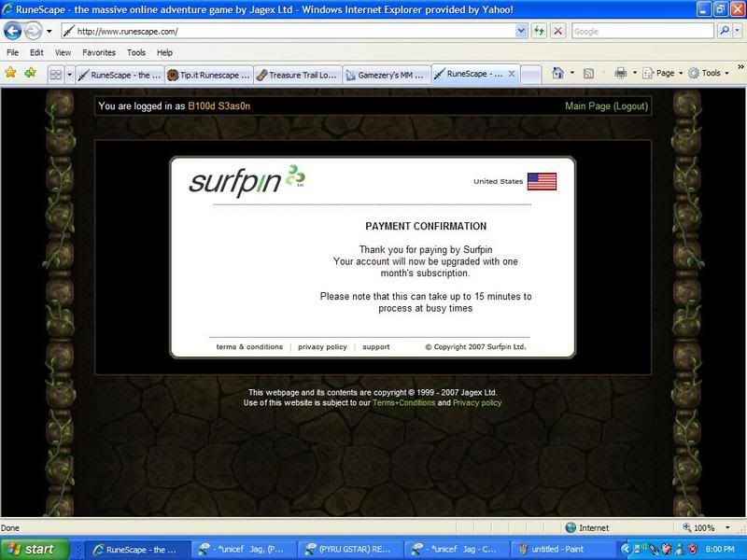This screenshot has width=747, height=560.
Task: Click the United States flag icon
Action: (542, 181)
